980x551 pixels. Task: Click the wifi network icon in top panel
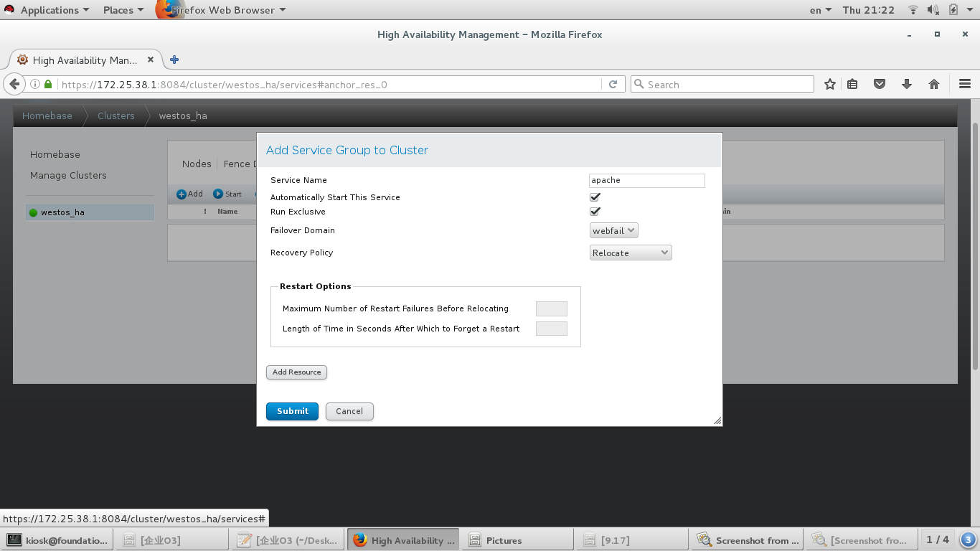coord(913,10)
